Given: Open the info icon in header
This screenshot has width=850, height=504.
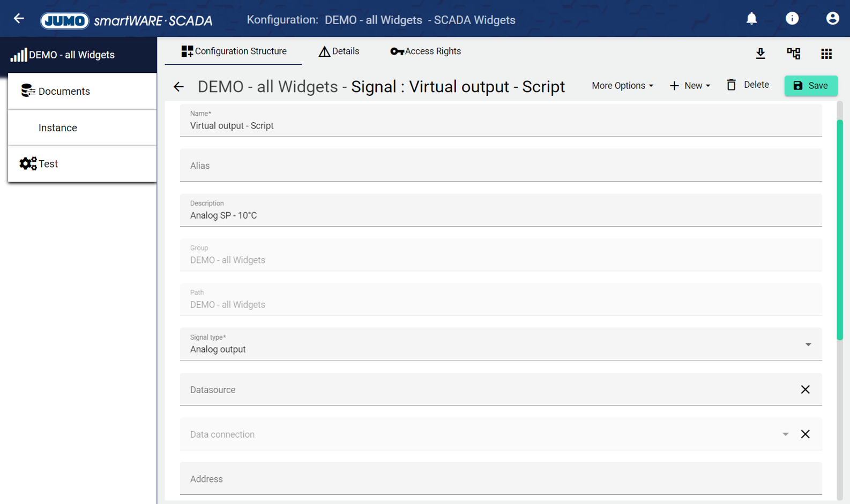Looking at the screenshot, I should click(792, 19).
